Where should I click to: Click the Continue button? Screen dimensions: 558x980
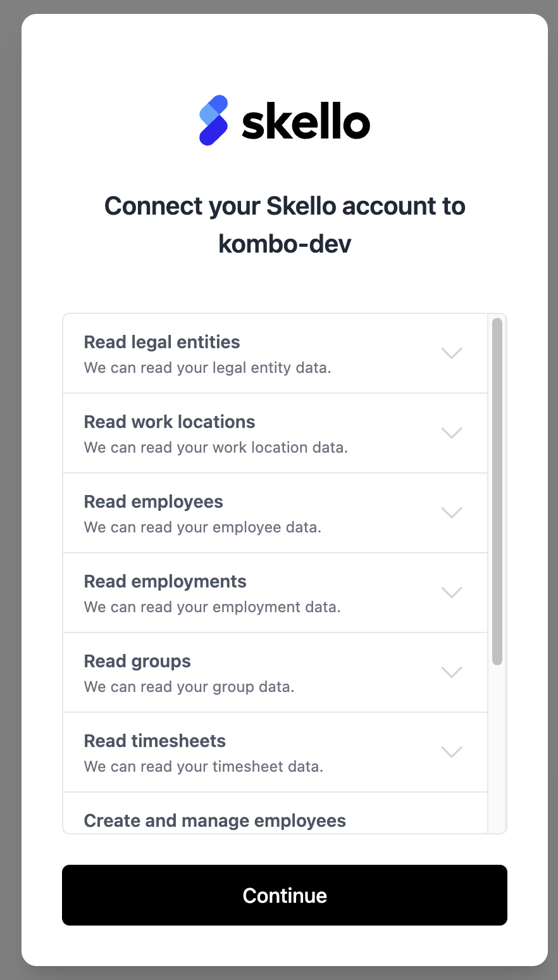pyautogui.click(x=285, y=895)
